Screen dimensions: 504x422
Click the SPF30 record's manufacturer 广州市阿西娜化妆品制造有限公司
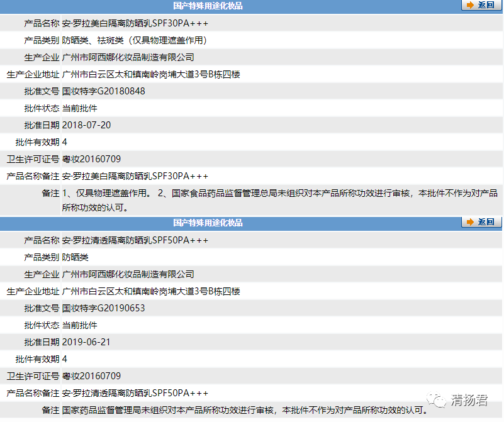click(128, 57)
